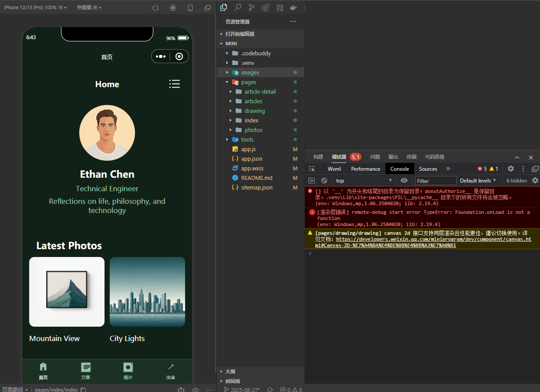Show the console sidebar panel toggle
The height and width of the screenshot is (392, 540).
pos(311,180)
